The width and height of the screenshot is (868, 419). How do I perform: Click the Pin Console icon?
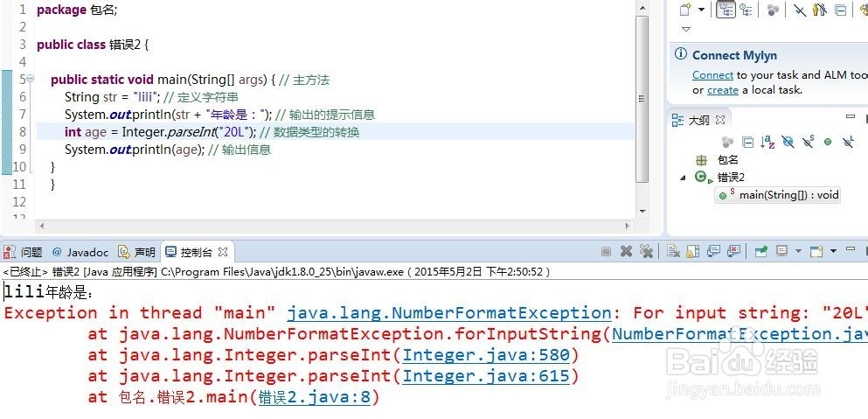(761, 252)
